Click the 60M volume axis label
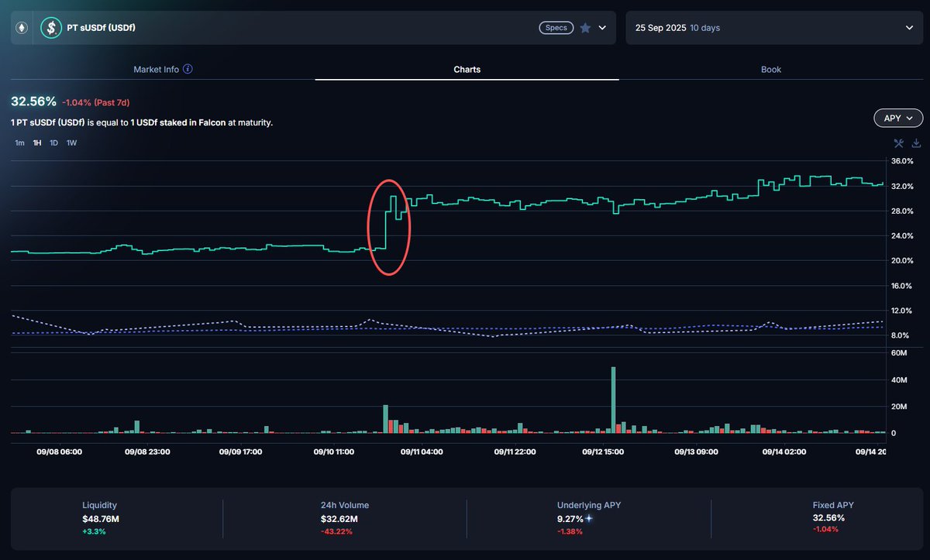The image size is (930, 560). [x=899, y=353]
